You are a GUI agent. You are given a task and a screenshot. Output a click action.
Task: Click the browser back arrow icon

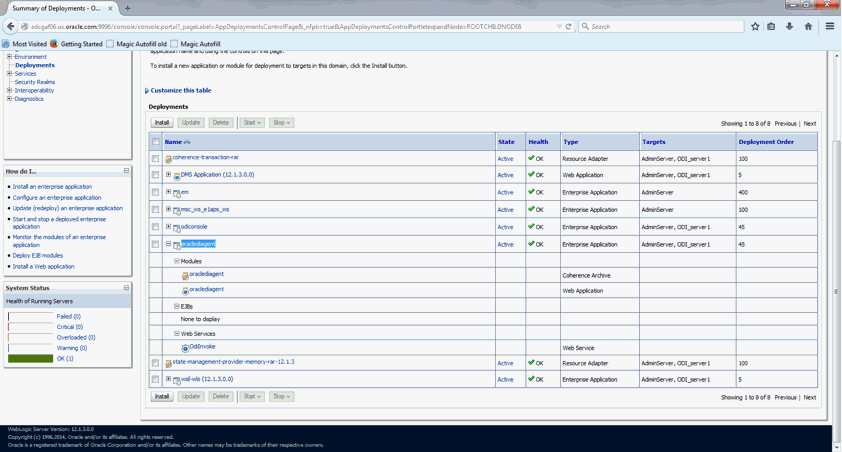[10, 26]
